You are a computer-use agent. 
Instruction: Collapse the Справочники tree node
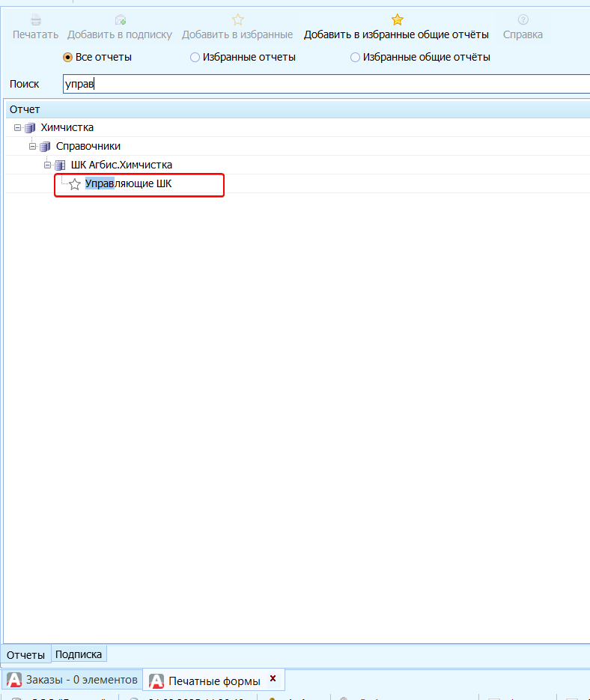(x=33, y=147)
